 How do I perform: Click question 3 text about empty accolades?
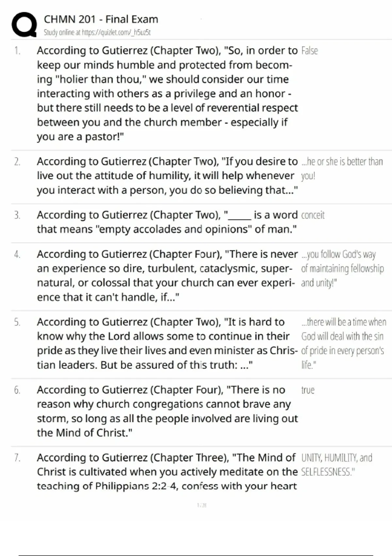coord(167,222)
